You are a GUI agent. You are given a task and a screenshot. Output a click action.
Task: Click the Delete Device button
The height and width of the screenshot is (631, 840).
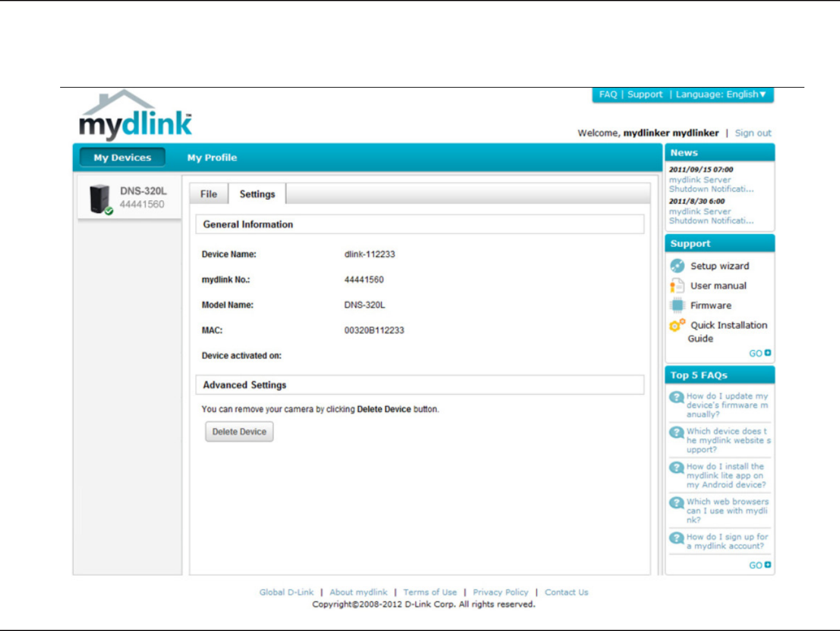[239, 432]
